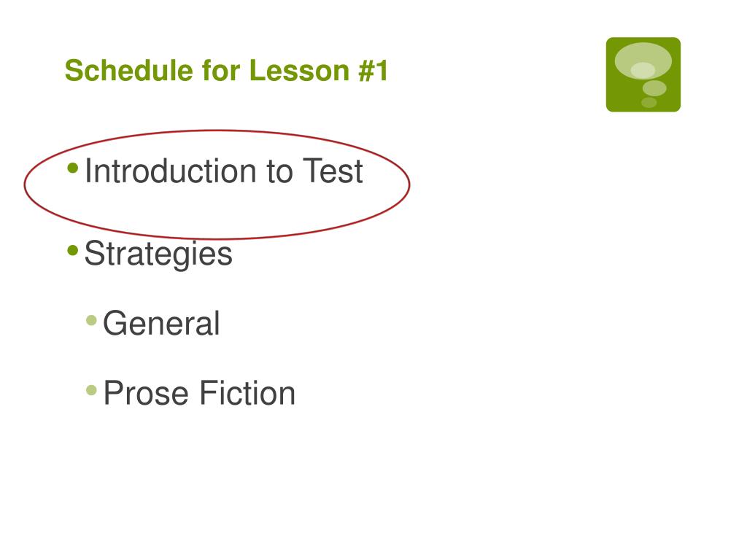747x560 pixels.
Task: Click the 'Strategies' bullet text
Action: tap(158, 254)
